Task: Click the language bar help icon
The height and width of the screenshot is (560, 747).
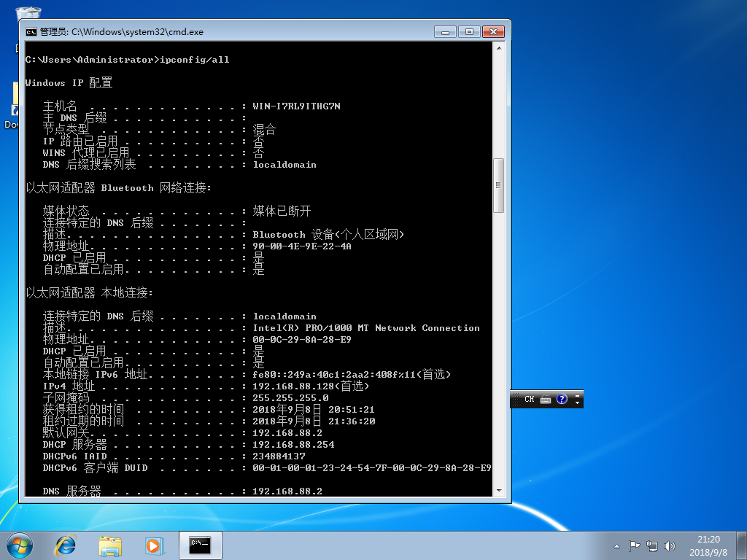Action: point(562,400)
